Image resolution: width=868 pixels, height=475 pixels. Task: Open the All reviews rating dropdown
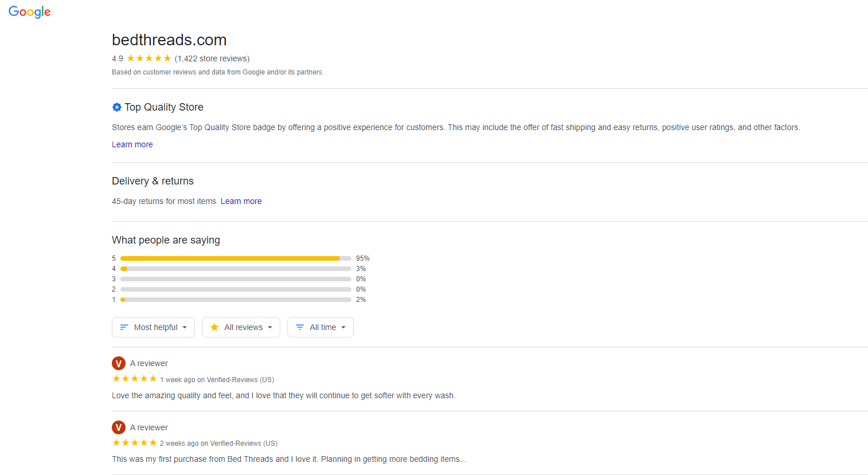[241, 327]
